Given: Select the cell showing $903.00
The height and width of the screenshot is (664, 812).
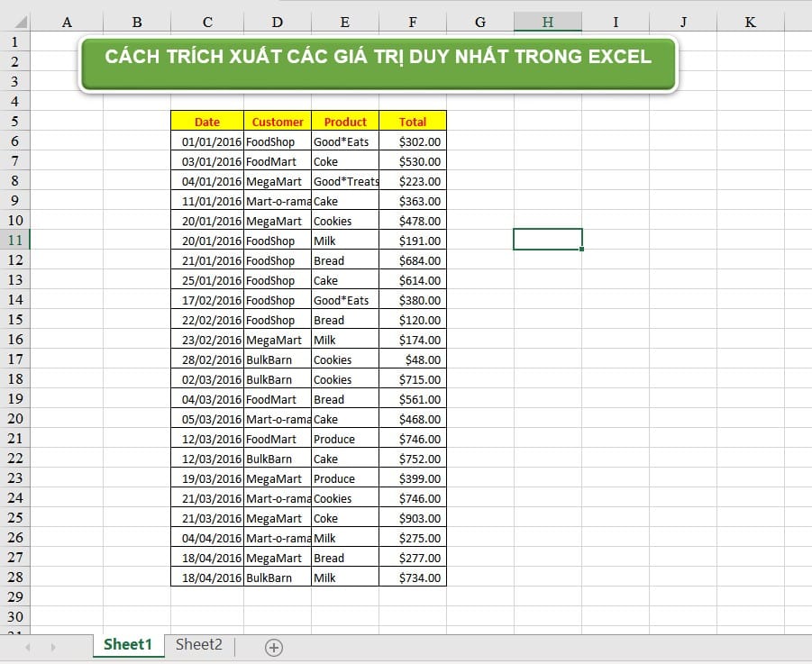Looking at the screenshot, I should 412,518.
